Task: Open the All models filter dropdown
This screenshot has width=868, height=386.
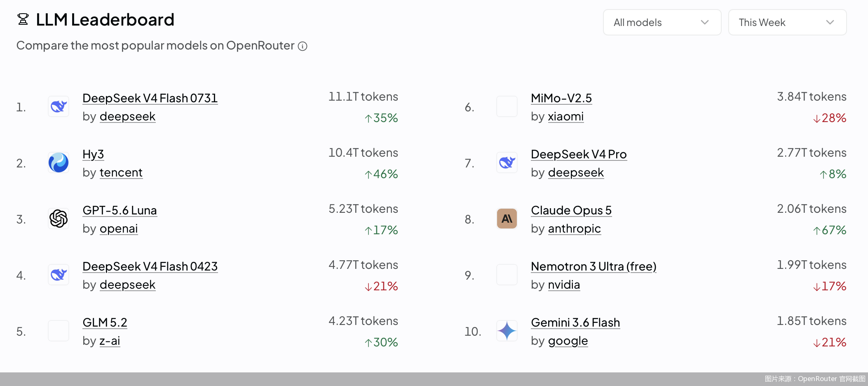Action: 662,22
